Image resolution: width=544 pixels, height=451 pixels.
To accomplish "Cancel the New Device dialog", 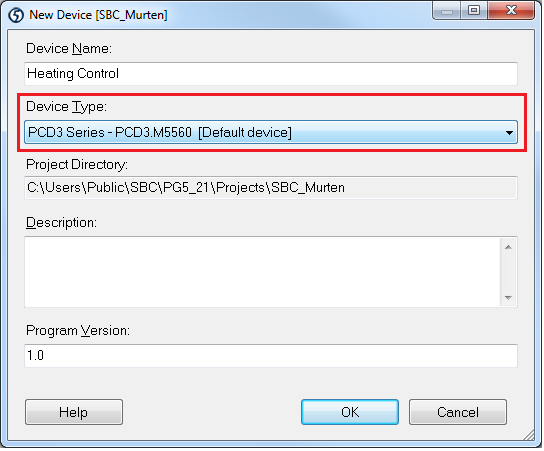I will coord(458,412).
